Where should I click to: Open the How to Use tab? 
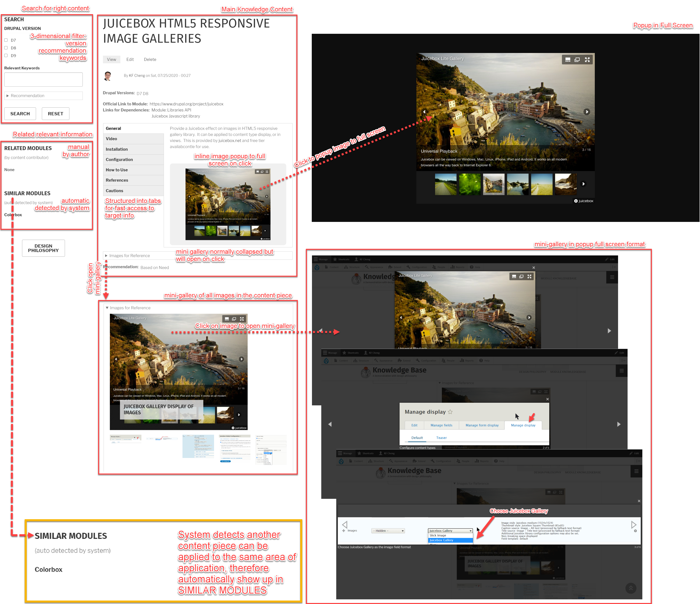pyautogui.click(x=134, y=170)
